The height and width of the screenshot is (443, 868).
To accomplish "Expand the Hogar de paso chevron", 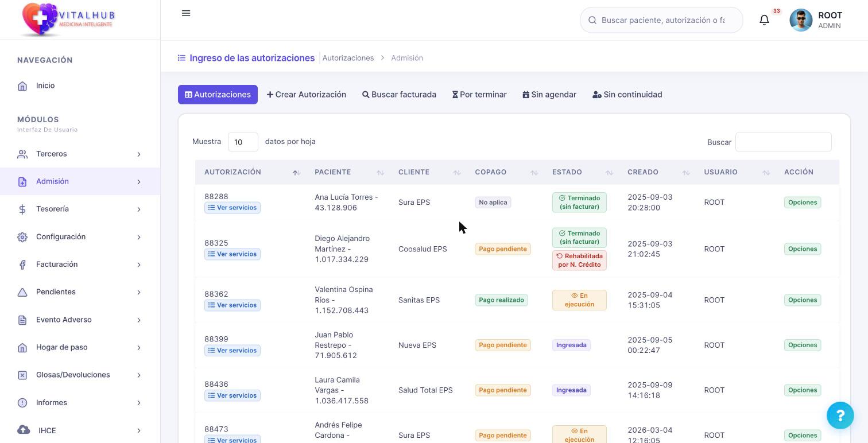I will [x=139, y=348].
